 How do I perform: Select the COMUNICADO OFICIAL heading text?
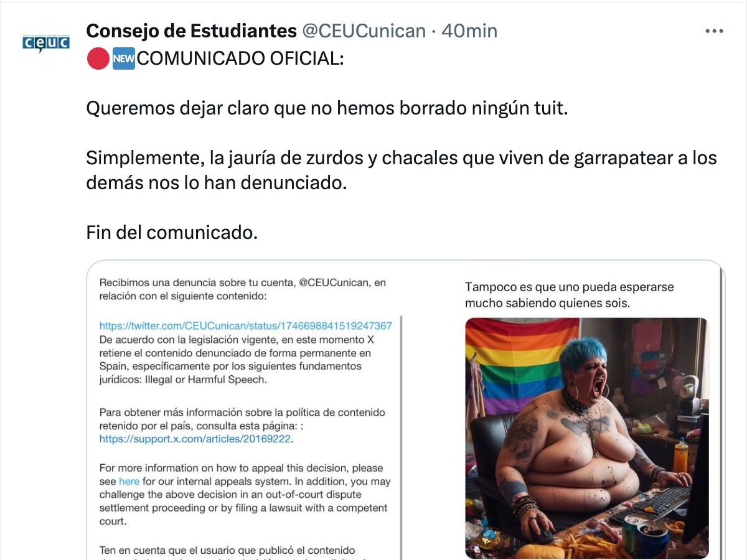click(240, 58)
